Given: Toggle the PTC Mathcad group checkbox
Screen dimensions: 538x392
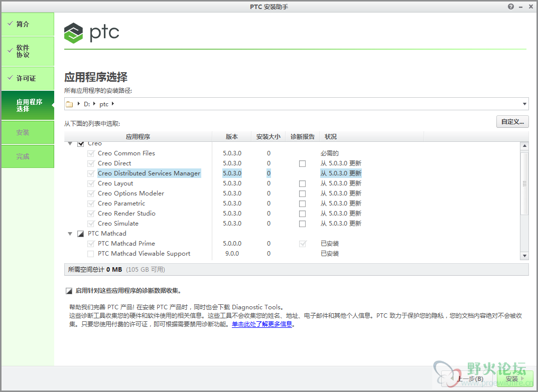Looking at the screenshot, I should click(x=81, y=234).
